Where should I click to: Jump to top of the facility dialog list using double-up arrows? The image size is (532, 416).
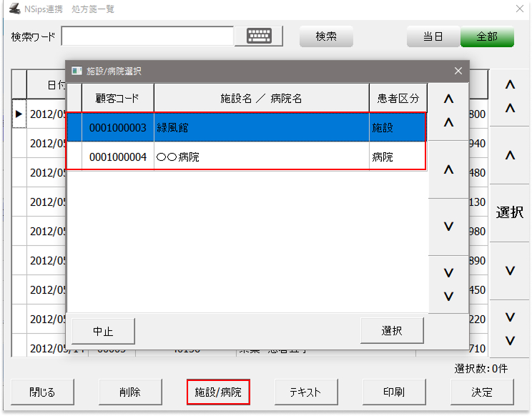[448, 111]
